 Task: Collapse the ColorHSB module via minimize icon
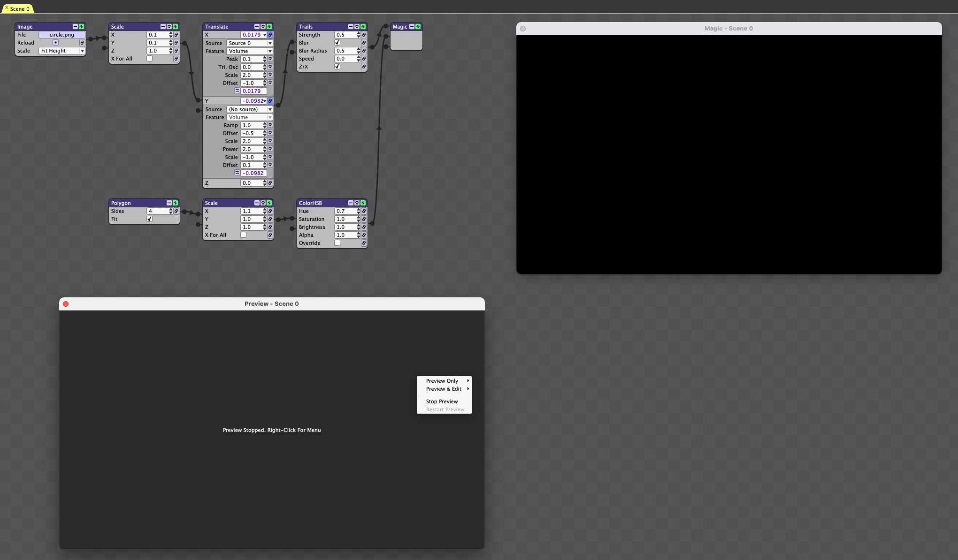pos(351,203)
